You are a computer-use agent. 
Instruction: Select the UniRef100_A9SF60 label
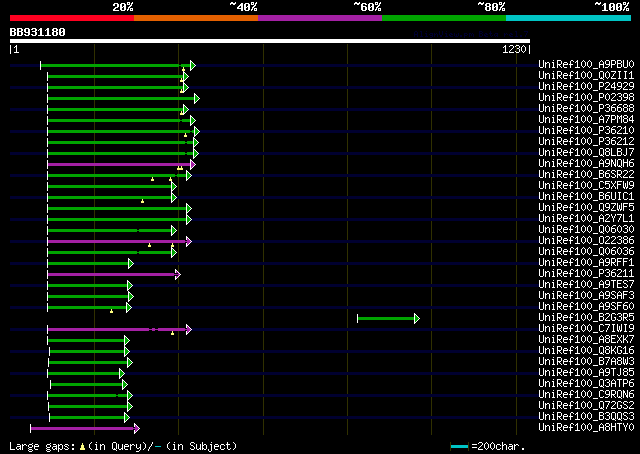pyautogui.click(x=586, y=307)
